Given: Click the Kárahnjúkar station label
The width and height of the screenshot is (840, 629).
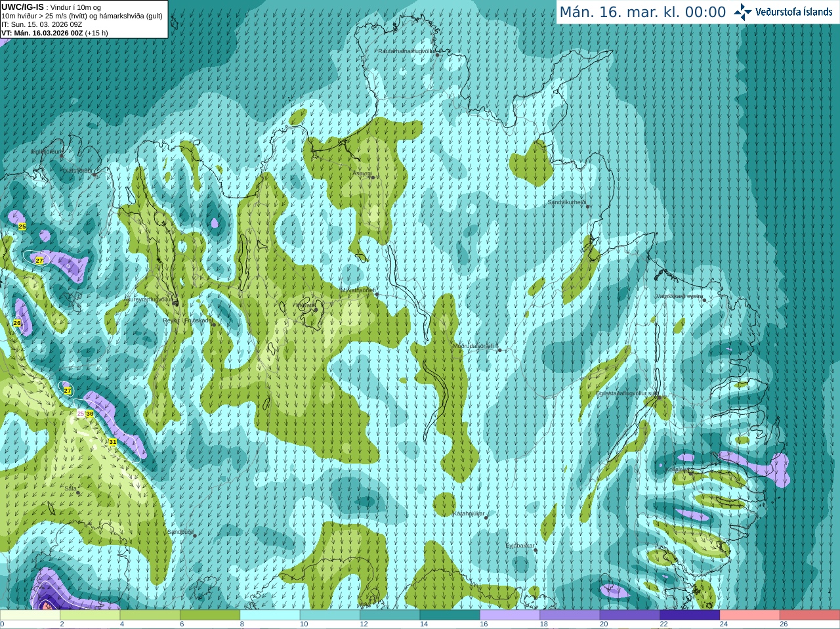Looking at the screenshot, I should [469, 513].
